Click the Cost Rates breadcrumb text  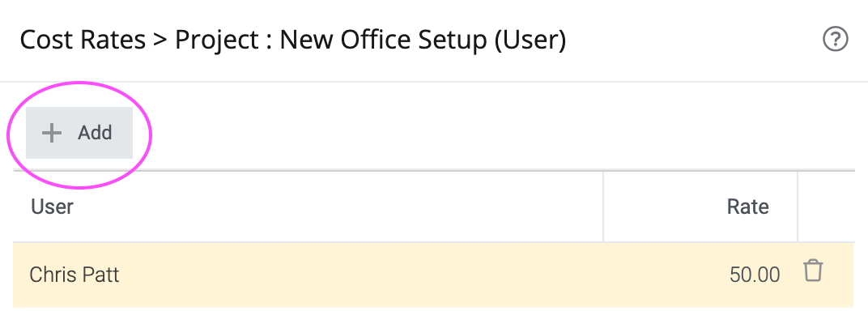(x=83, y=40)
